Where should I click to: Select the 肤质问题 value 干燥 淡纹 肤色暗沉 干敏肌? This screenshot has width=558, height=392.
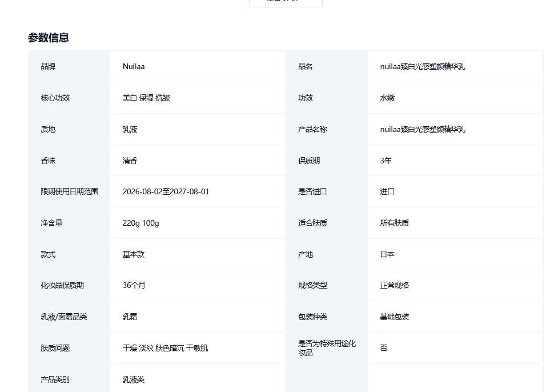tap(165, 348)
